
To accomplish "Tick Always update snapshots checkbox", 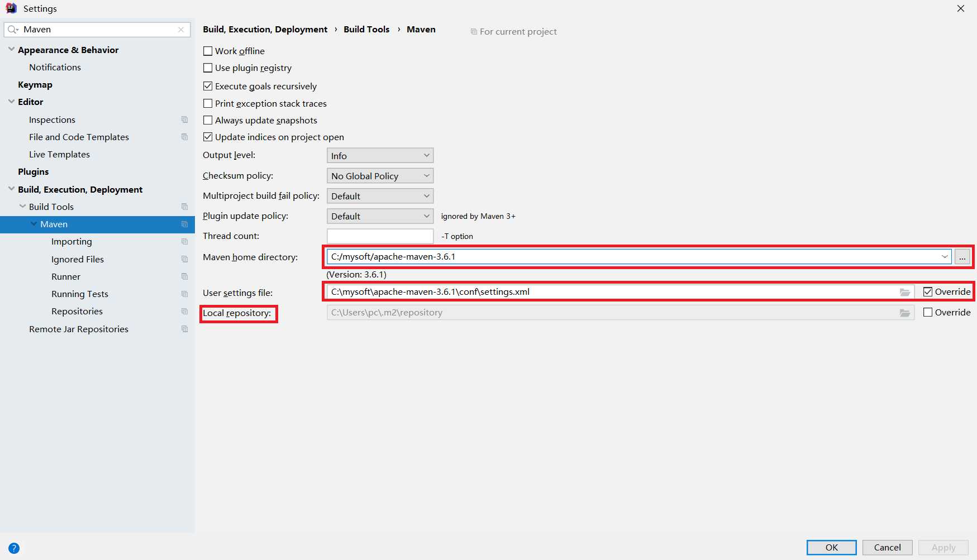I will (208, 120).
